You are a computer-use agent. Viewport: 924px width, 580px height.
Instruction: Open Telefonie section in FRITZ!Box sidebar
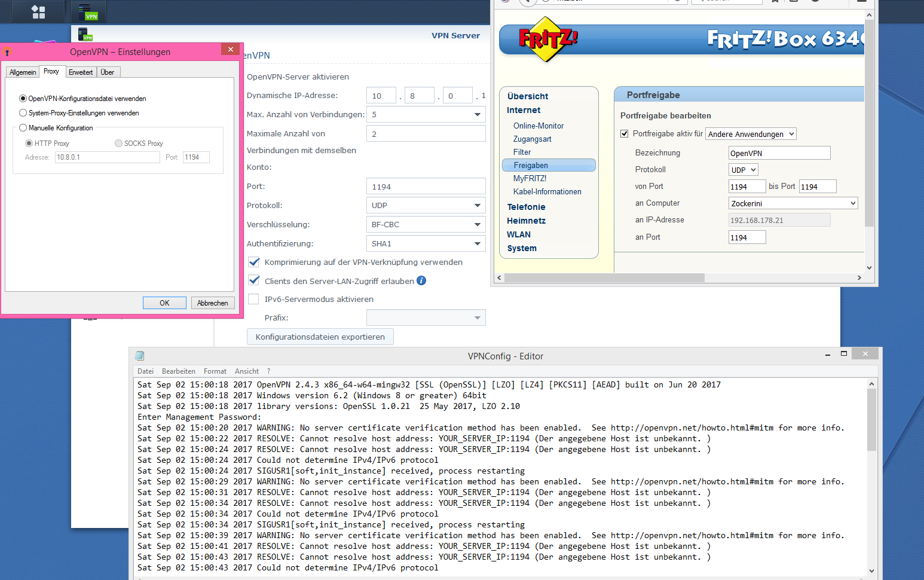[526, 207]
